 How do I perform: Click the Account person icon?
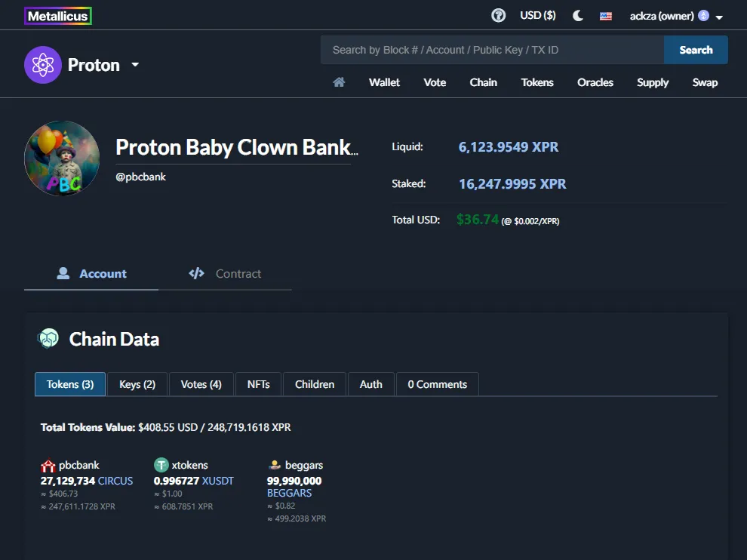63,273
